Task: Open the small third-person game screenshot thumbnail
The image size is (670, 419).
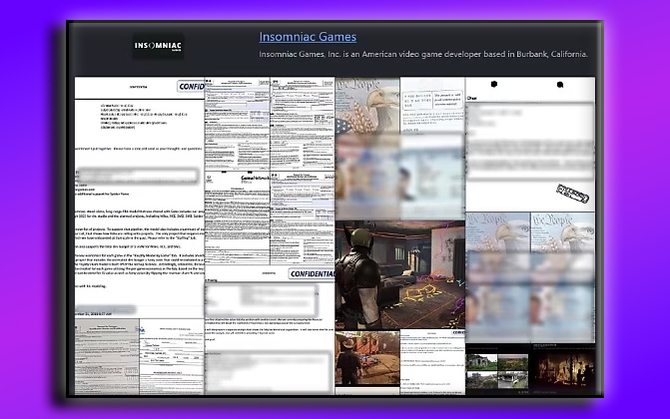Action: tap(367, 359)
